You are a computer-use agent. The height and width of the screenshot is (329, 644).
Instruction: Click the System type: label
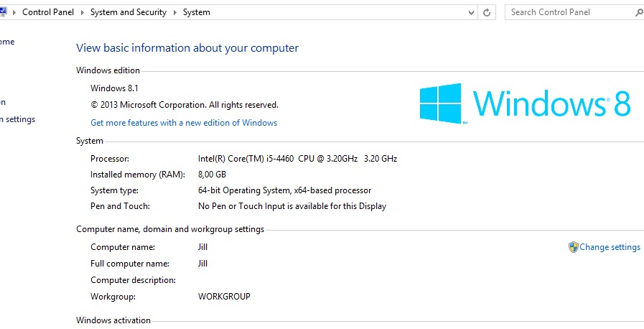(x=114, y=190)
